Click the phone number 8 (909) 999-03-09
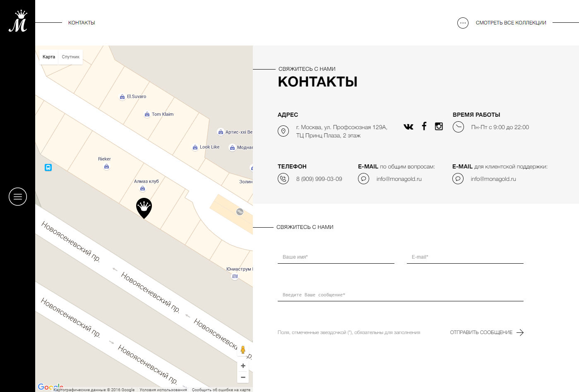579x392 pixels. [x=319, y=179]
